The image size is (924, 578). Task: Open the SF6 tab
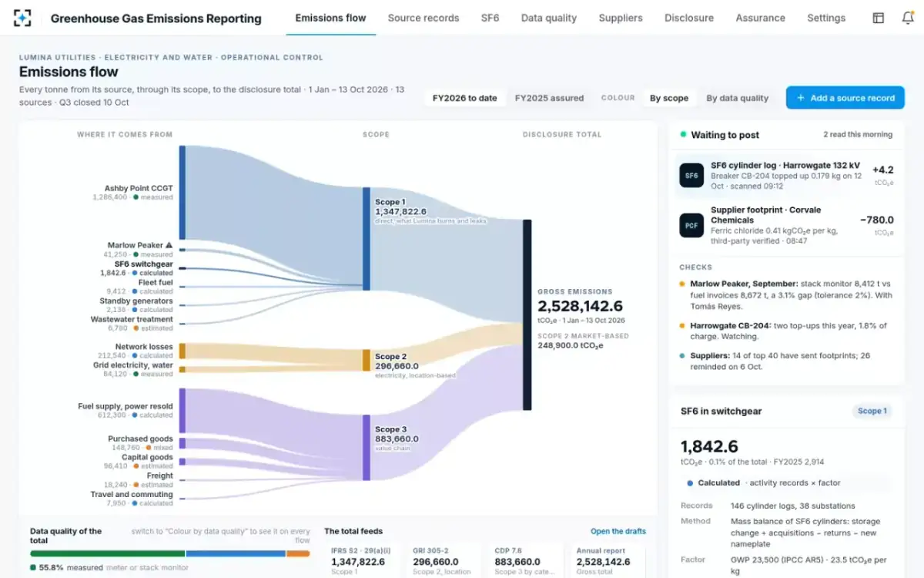point(490,18)
